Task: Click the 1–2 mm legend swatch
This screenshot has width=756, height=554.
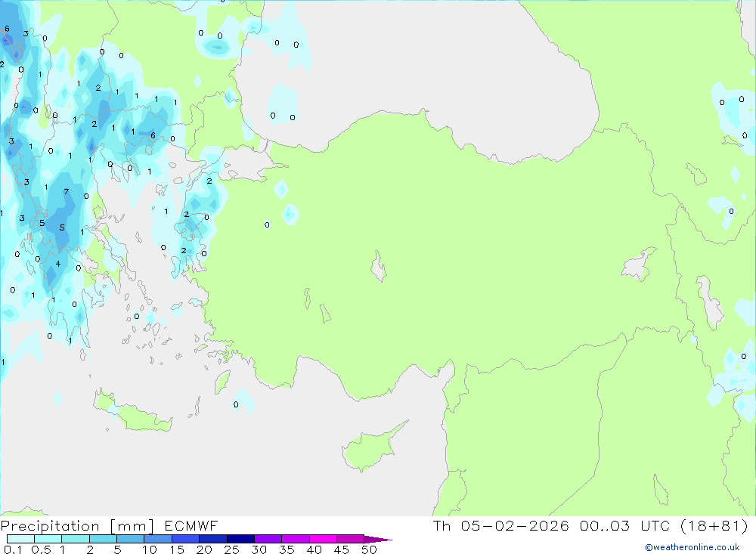Action: [x=76, y=539]
